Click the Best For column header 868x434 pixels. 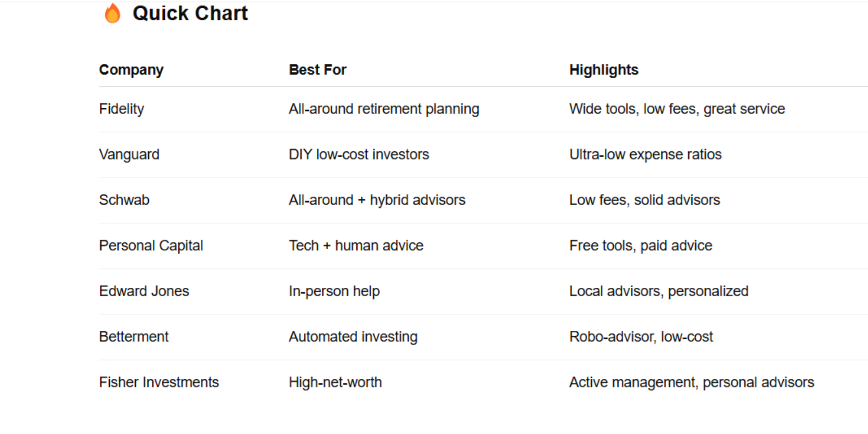point(317,70)
